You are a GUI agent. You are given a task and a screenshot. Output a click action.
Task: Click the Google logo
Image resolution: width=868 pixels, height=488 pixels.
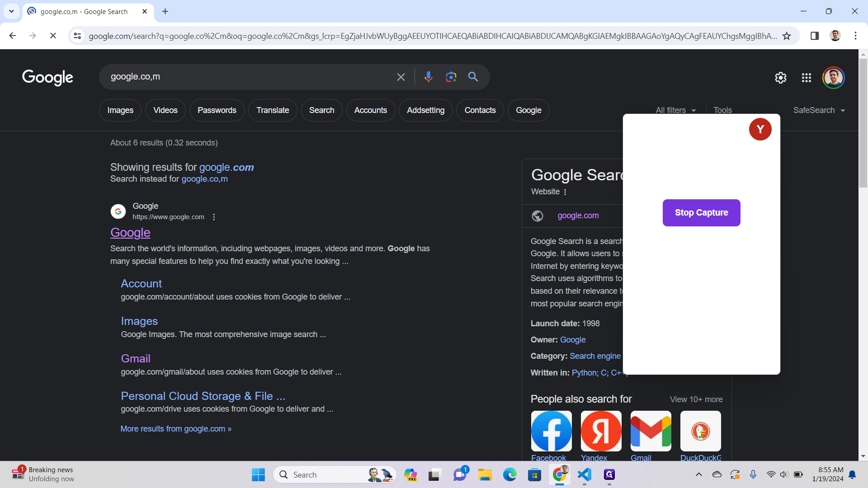click(47, 78)
